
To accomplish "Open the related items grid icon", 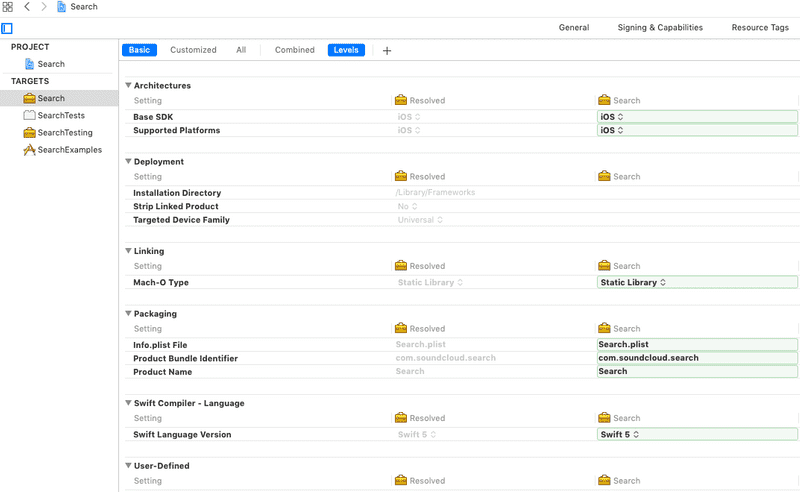I will pos(8,7).
